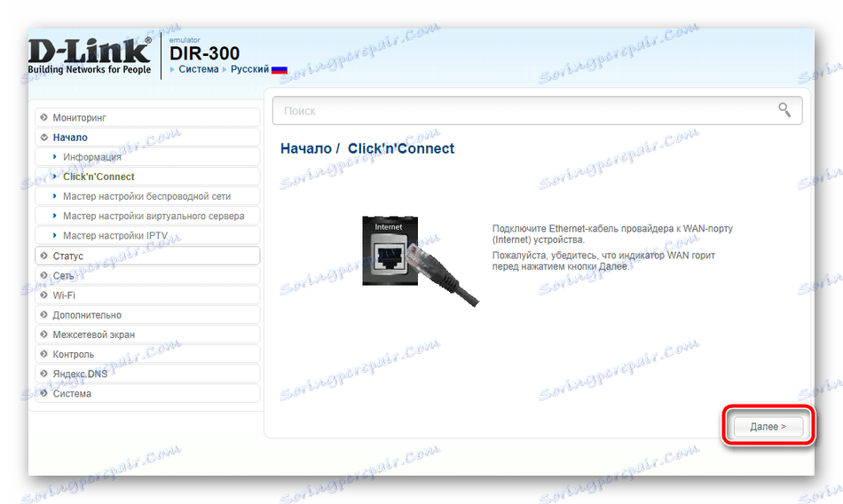Screen dimensions: 843x504
Task: Open the Межсетевой экран menu item
Action: point(147,334)
